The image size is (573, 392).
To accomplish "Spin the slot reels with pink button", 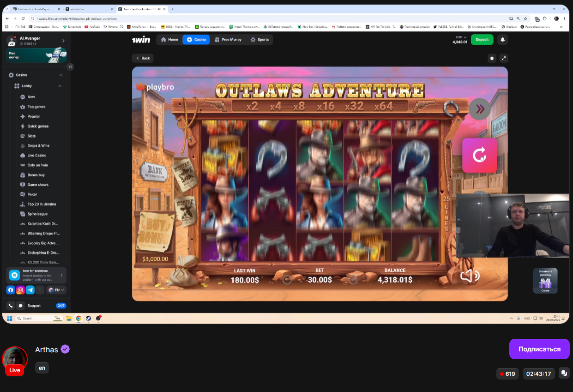I will click(479, 155).
